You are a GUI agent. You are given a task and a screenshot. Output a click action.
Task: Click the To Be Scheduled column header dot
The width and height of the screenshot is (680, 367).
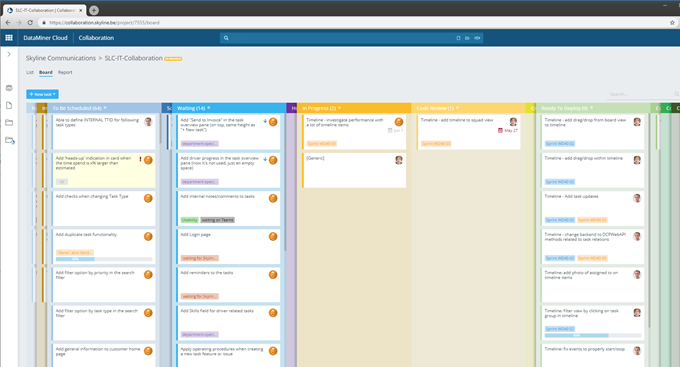(105, 108)
